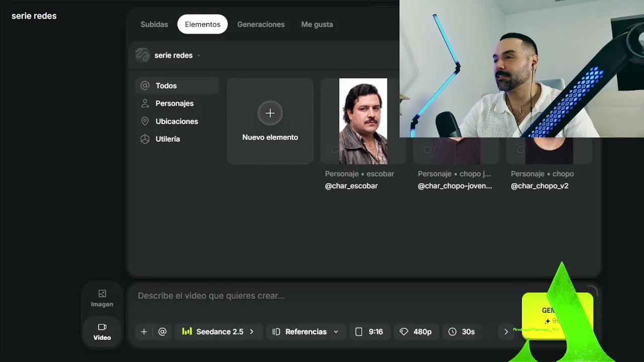
Task: Click the @ mention icon in prompt bar
Action: [162, 332]
